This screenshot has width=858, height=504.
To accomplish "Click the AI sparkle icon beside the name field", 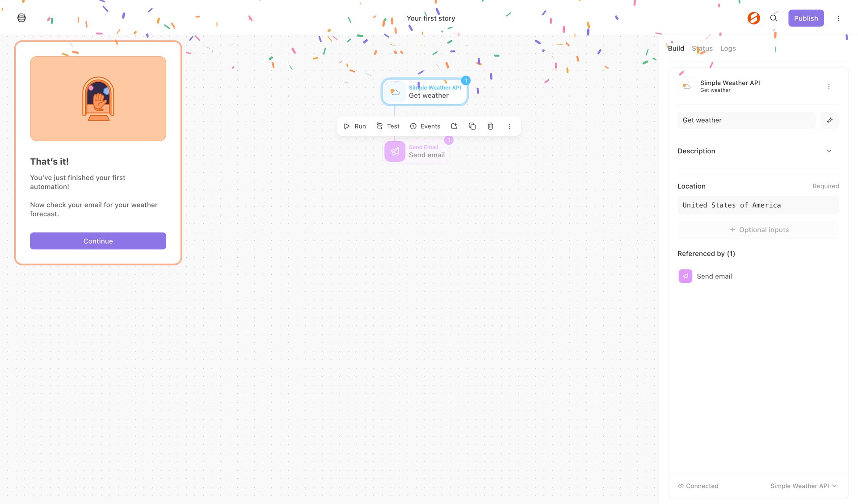I will click(829, 120).
